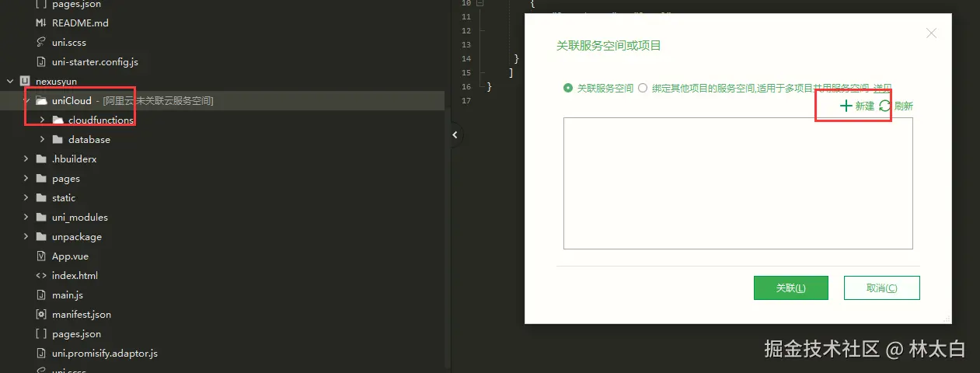
Task: Select the 绑定其他项目的服务空间 radio option
Action: pyautogui.click(x=643, y=88)
